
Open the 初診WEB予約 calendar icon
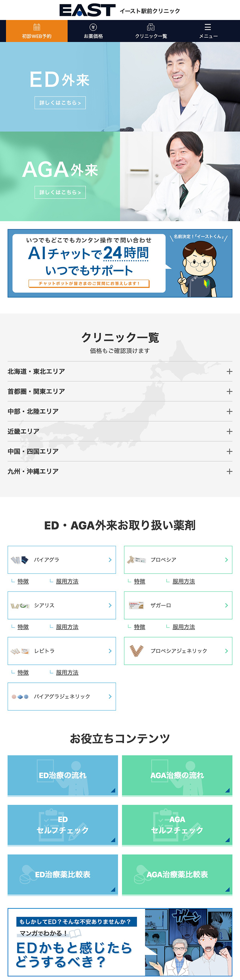click(x=37, y=27)
